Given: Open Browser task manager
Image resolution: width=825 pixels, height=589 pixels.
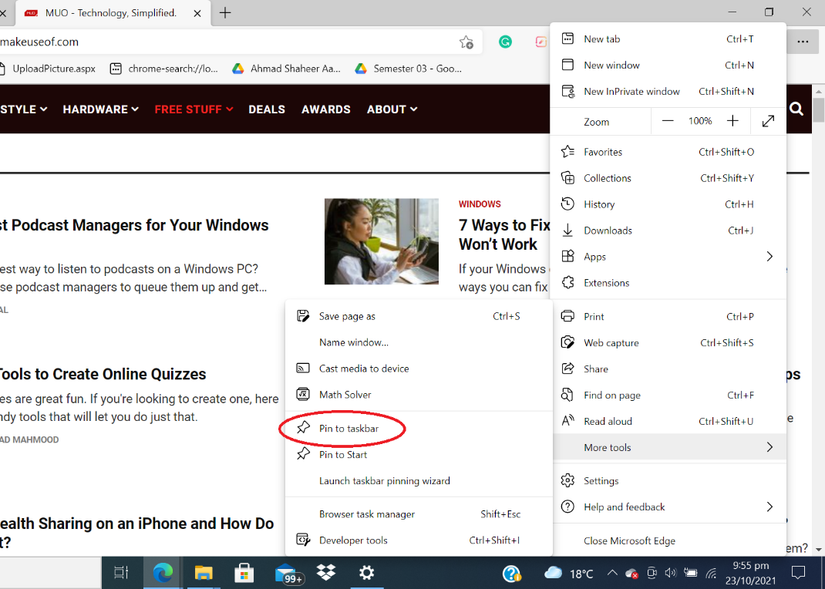Looking at the screenshot, I should [x=419, y=514].
